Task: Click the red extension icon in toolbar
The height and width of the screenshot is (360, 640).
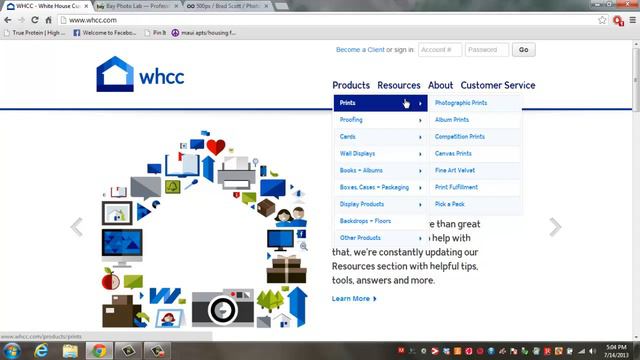Action: [x=618, y=20]
